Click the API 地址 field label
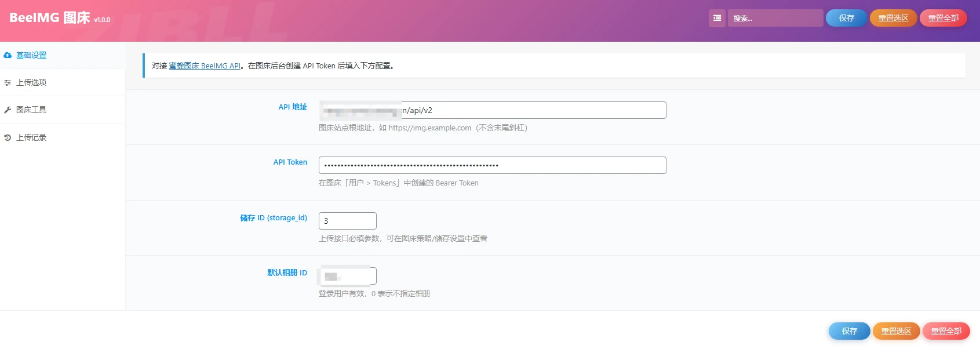 (293, 107)
